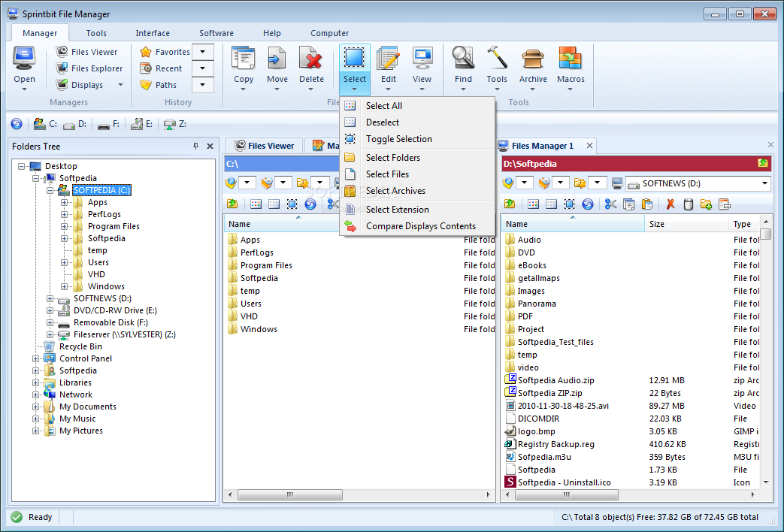Viewport: 784px width, 532px height.
Task: Open the Computer ribbon tab
Action: [x=329, y=33]
